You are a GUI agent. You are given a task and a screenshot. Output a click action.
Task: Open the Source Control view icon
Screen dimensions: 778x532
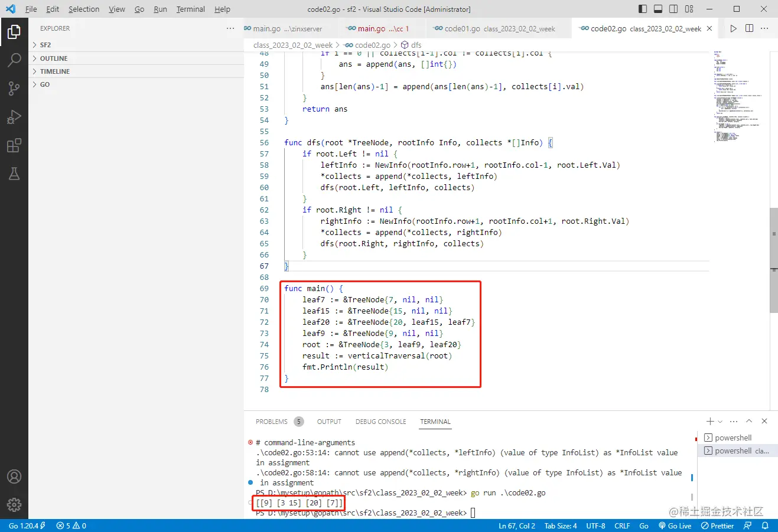tap(14, 88)
